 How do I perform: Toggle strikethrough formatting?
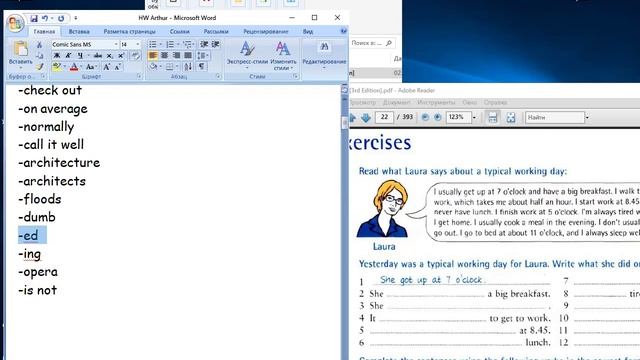coord(98,56)
